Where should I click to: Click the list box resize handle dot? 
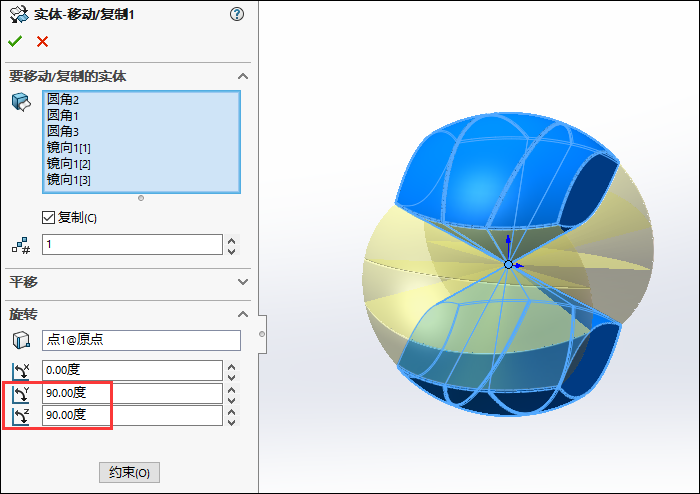click(x=141, y=198)
